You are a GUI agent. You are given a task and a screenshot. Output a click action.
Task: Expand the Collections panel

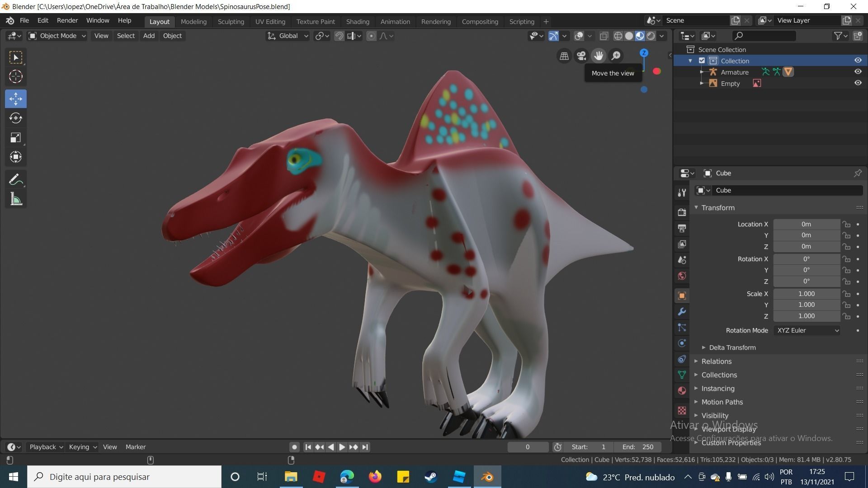click(719, 375)
